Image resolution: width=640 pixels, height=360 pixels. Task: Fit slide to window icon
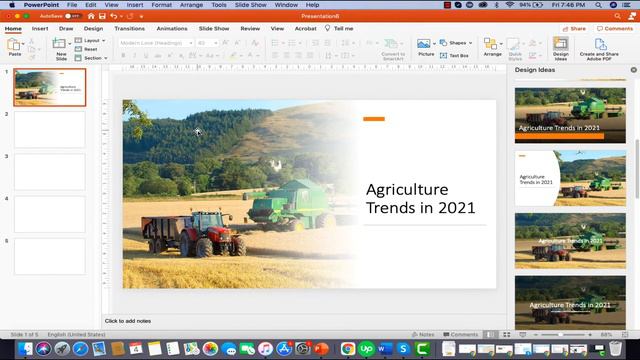pyautogui.click(x=625, y=335)
